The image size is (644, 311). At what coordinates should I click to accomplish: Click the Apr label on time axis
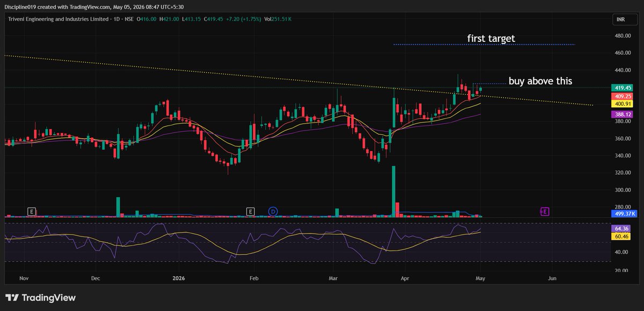(406, 279)
